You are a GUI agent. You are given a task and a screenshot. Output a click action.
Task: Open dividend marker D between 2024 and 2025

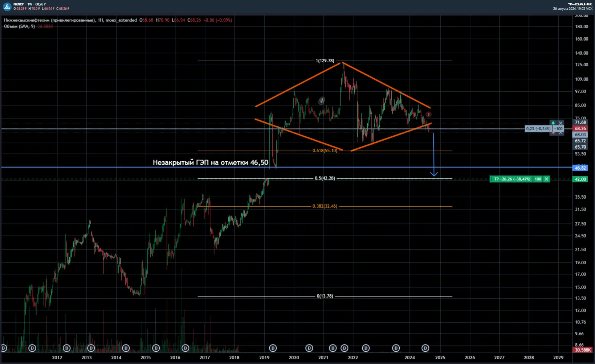click(x=425, y=348)
